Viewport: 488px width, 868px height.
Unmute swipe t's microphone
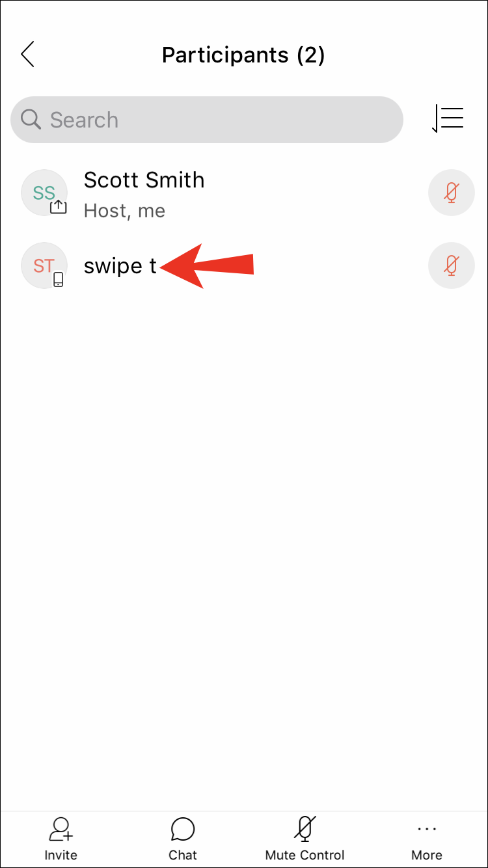451,265
